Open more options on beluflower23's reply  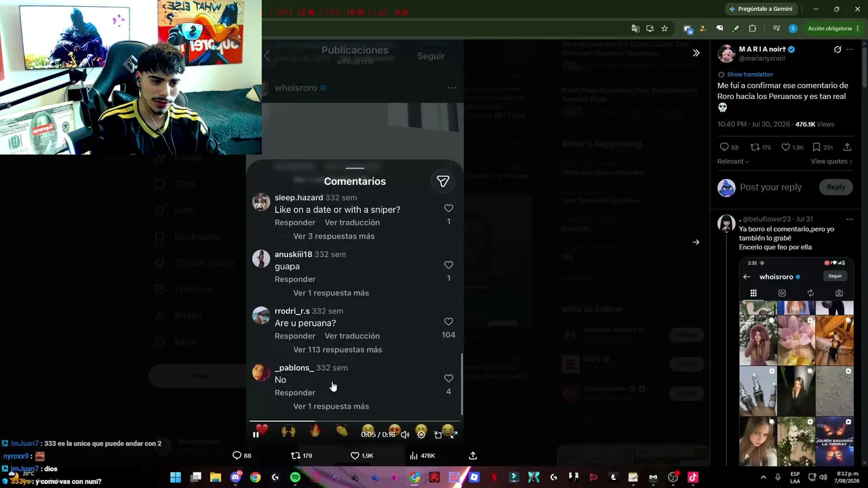850,220
